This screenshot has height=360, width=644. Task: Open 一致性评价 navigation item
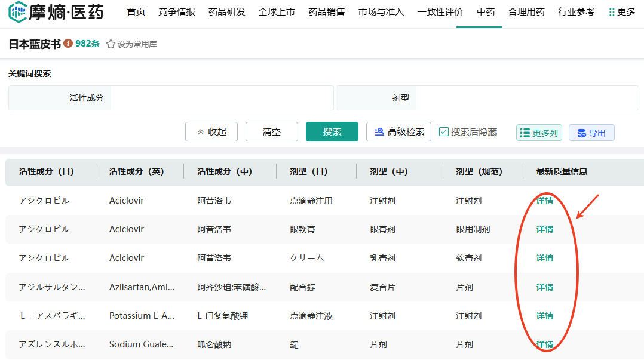440,12
